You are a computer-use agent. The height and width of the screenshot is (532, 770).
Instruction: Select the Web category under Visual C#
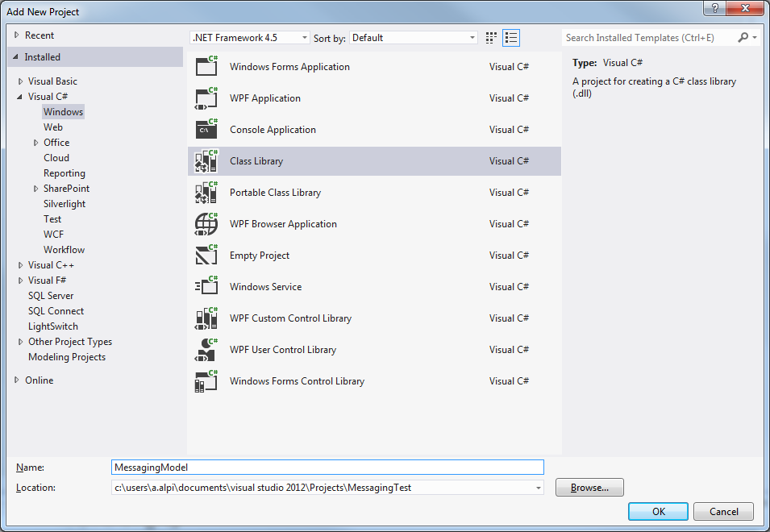pos(53,127)
